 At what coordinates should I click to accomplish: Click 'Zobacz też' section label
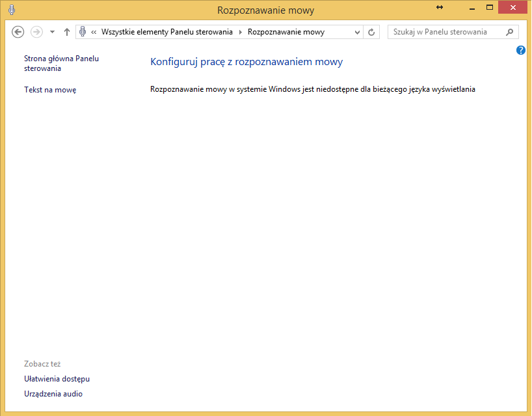42,364
